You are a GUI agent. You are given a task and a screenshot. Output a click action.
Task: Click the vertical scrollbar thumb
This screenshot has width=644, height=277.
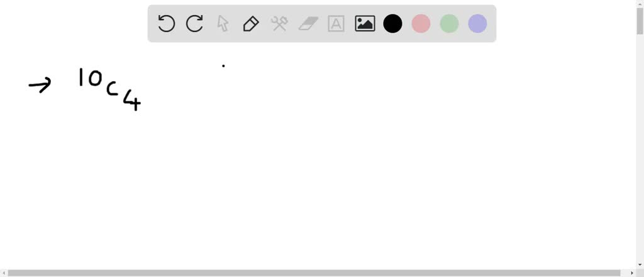[640, 21]
